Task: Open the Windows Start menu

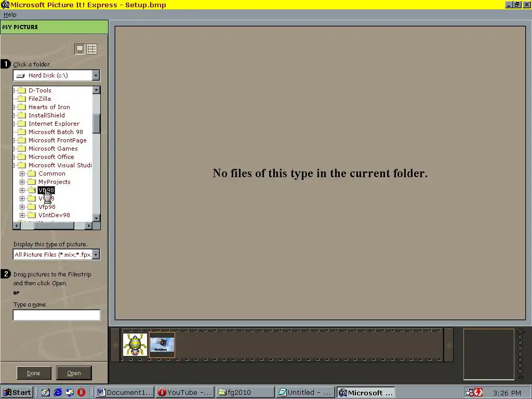Action: click(x=17, y=393)
